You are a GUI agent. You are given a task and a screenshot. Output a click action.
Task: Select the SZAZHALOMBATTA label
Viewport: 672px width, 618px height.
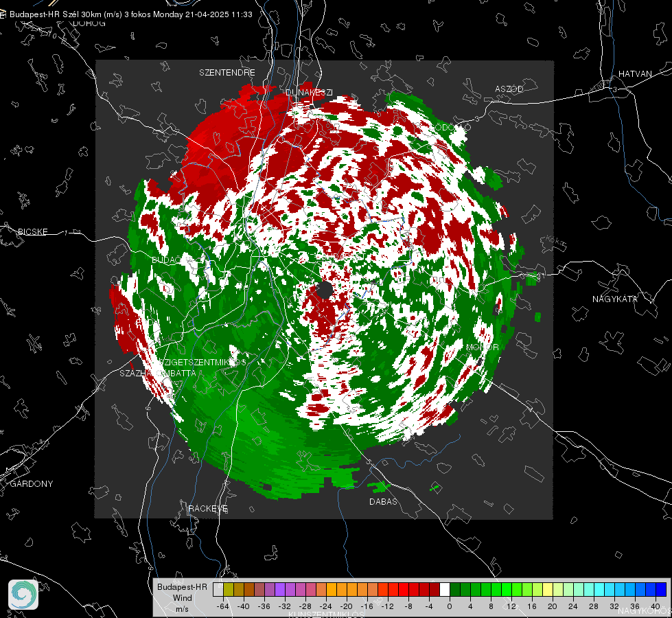[158, 374]
